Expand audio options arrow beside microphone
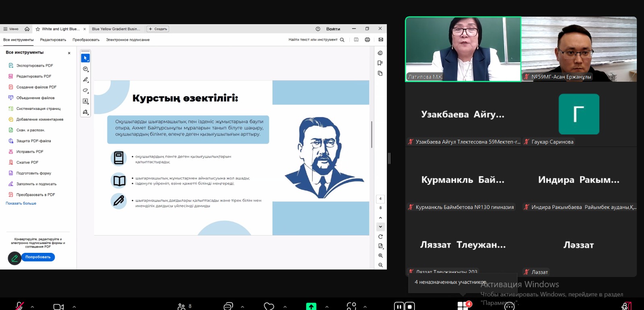This screenshot has height=310, width=644. pyautogui.click(x=33, y=306)
